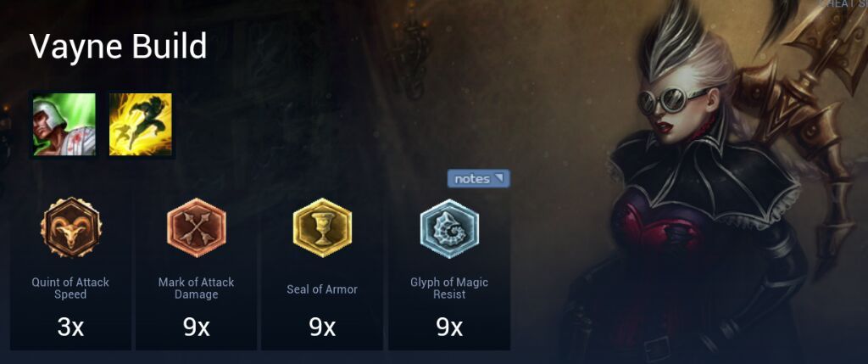The width and height of the screenshot is (868, 364).
Task: Click the "Vayne Build" heading
Action: tap(118, 47)
